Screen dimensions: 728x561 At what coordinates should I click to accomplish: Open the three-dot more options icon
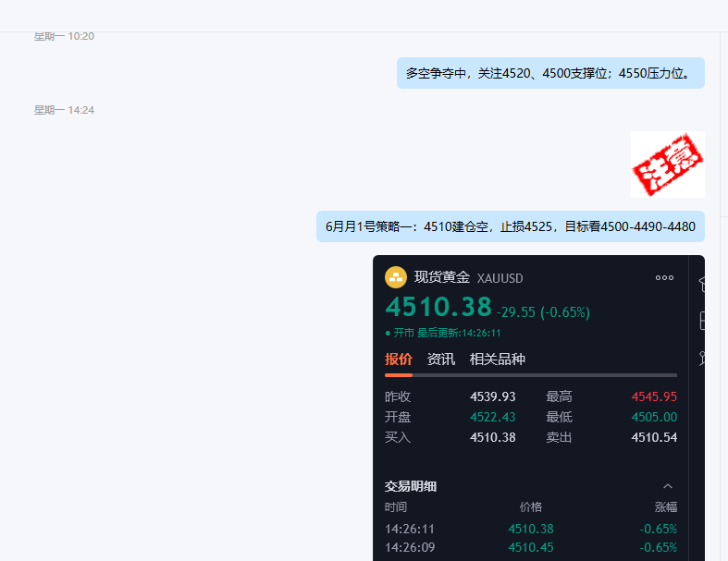click(664, 277)
